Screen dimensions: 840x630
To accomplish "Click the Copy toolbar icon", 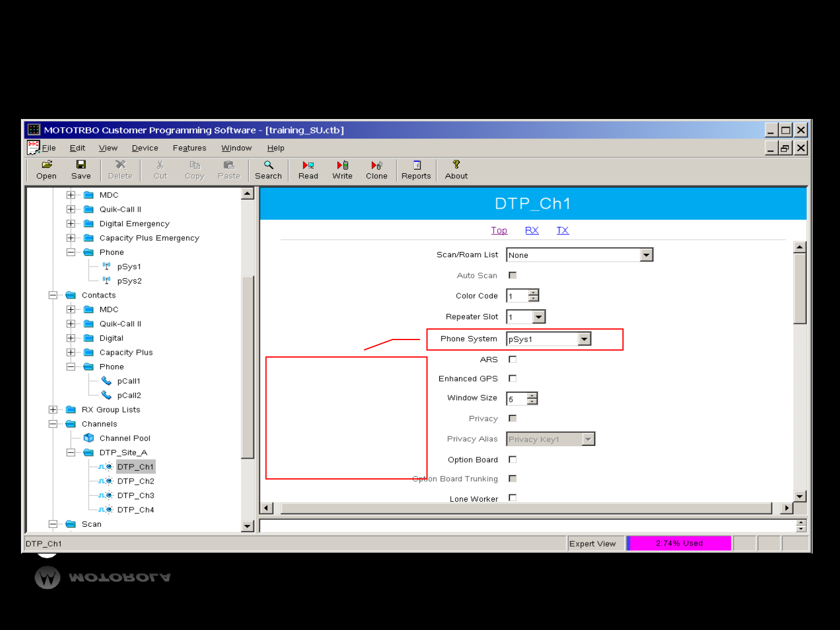I will click(195, 170).
